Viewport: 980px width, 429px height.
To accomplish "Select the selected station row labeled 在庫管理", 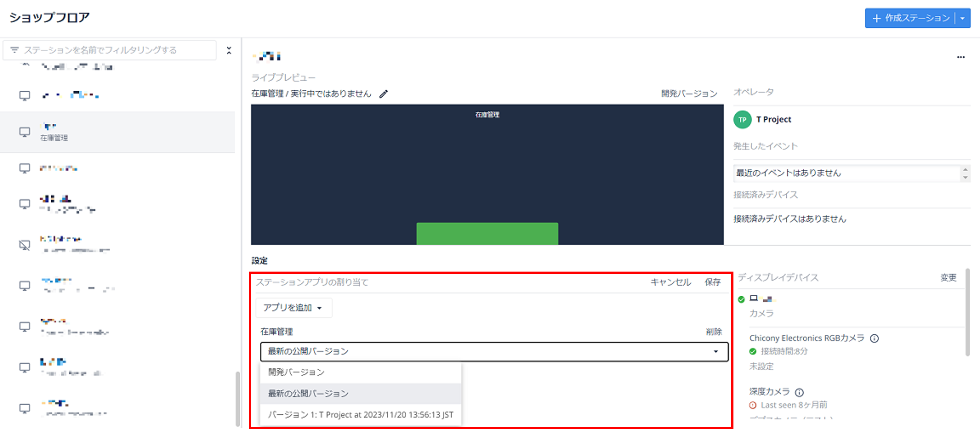I will click(117, 132).
